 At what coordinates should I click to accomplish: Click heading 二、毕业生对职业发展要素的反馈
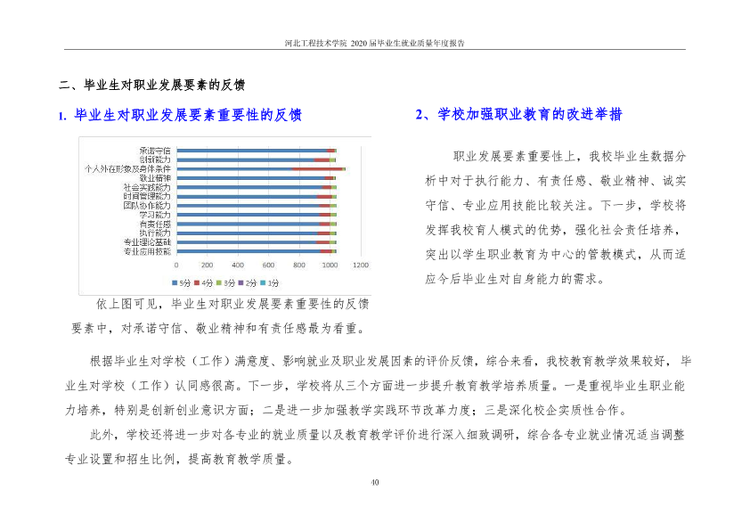coord(152,85)
